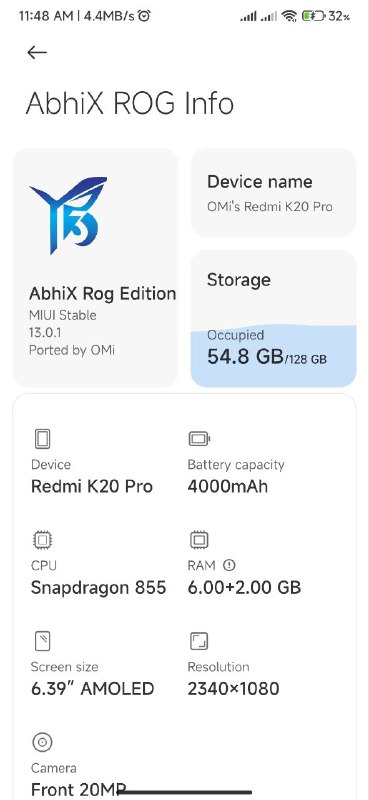The height and width of the screenshot is (800, 369).
Task: Tap the Device phone icon
Action: click(x=42, y=439)
